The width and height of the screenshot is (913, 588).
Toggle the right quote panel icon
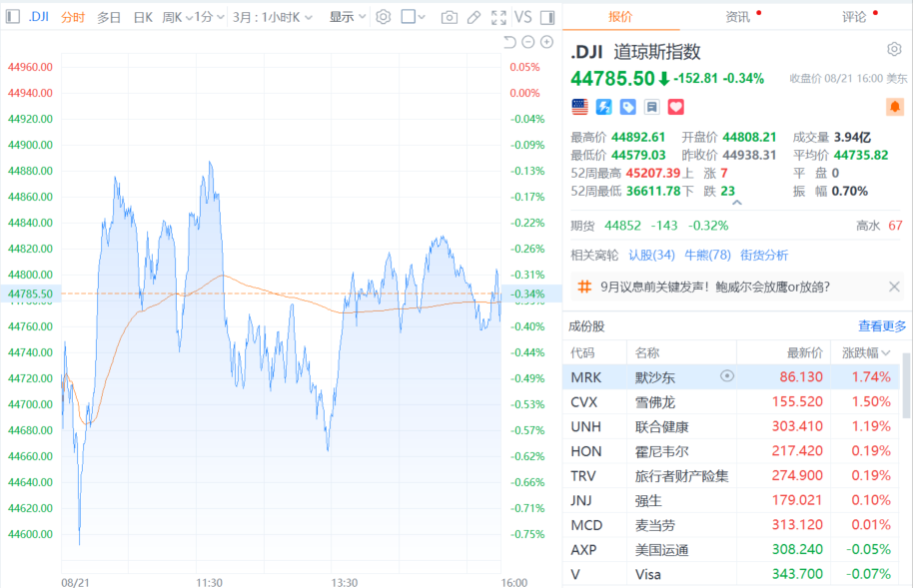[547, 17]
